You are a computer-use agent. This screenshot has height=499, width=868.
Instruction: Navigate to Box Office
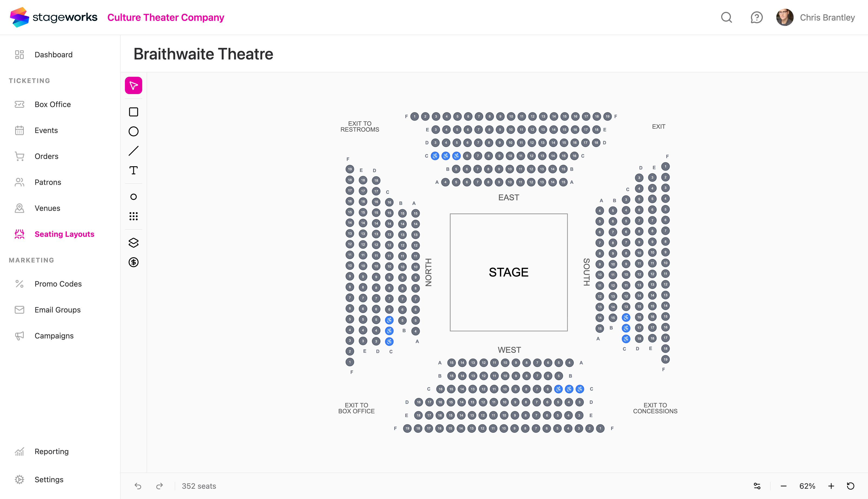[52, 104]
